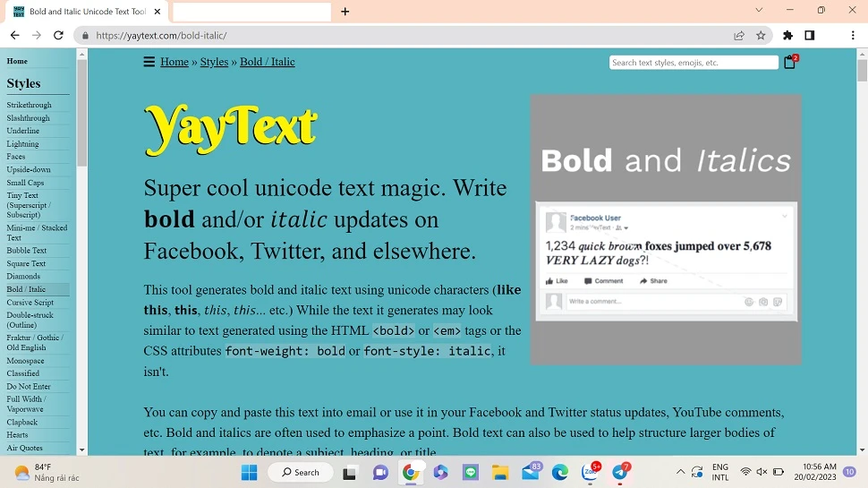Open the hamburger menu beside breadcrumbs
The width and height of the screenshot is (868, 488).
click(x=149, y=62)
